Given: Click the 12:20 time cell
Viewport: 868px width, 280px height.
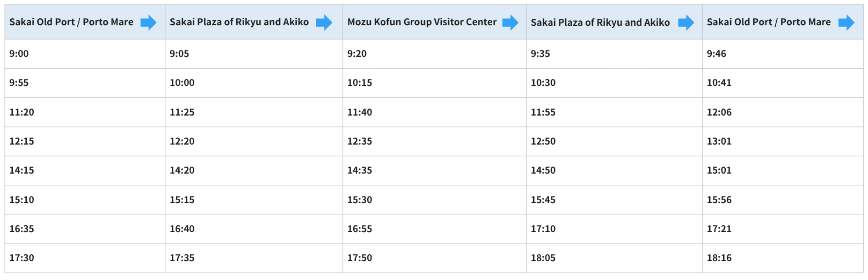Looking at the screenshot, I should (254, 141).
